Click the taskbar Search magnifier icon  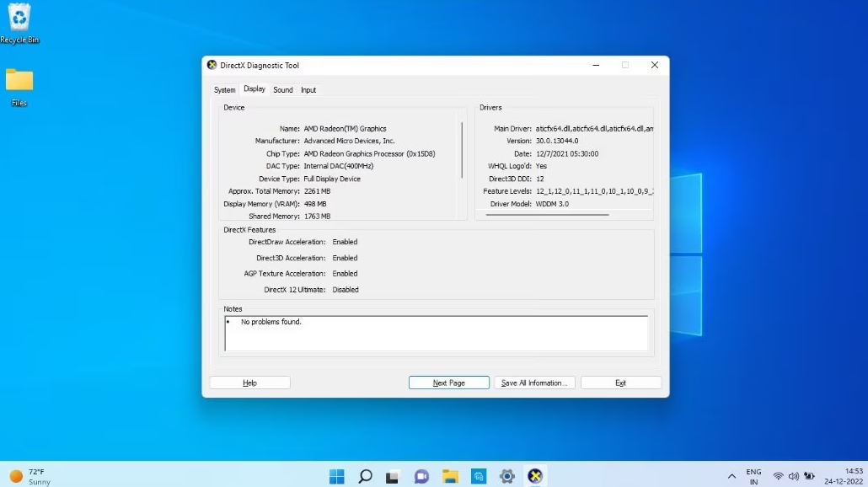click(365, 476)
